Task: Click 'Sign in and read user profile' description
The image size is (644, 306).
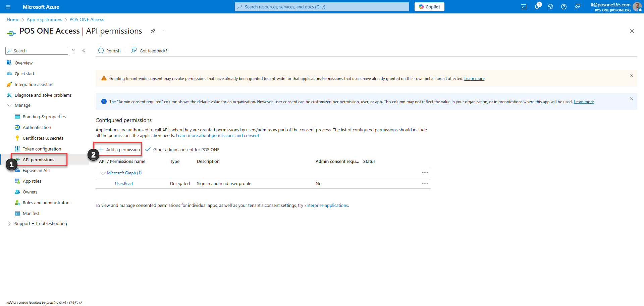Action: 224,184
